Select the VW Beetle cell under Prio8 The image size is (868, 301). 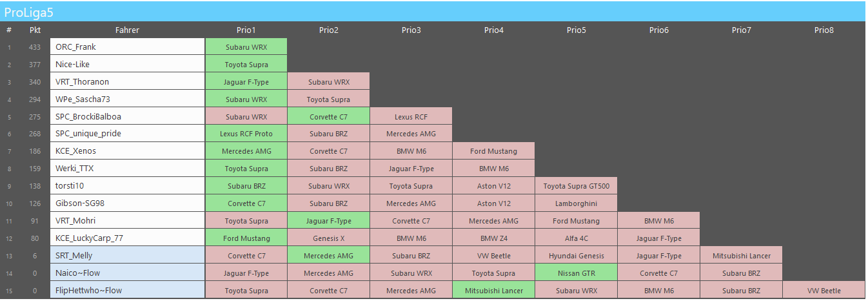824,291
